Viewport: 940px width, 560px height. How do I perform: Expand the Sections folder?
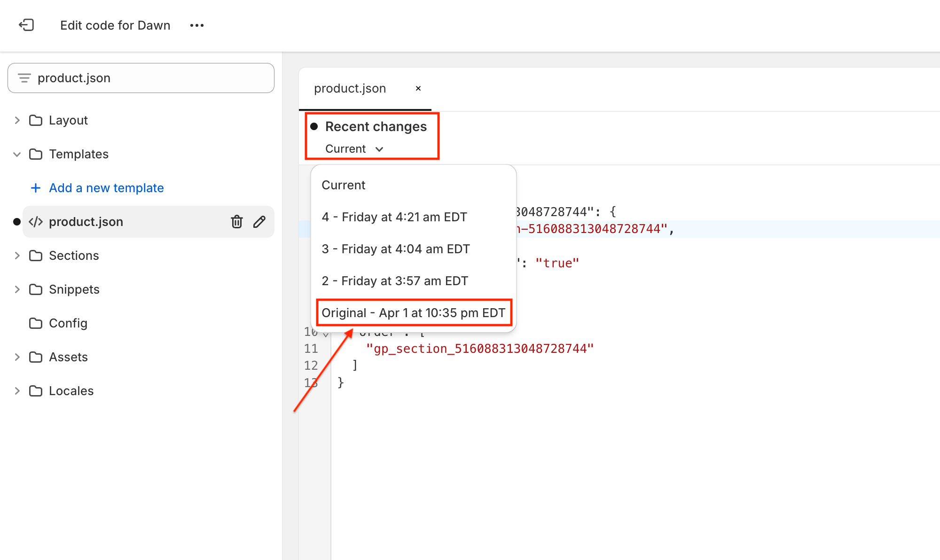tap(17, 256)
